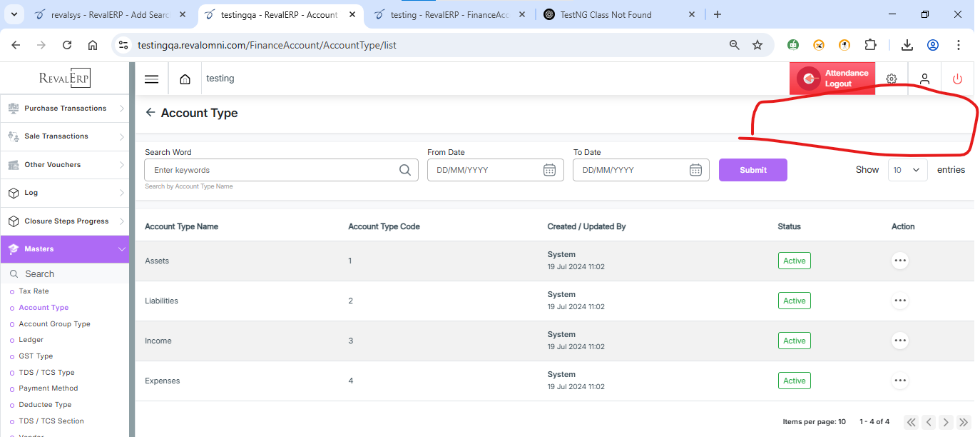Viewport: 980px width, 437px height.
Task: Click the hamburger menu icon
Action: click(x=151, y=79)
